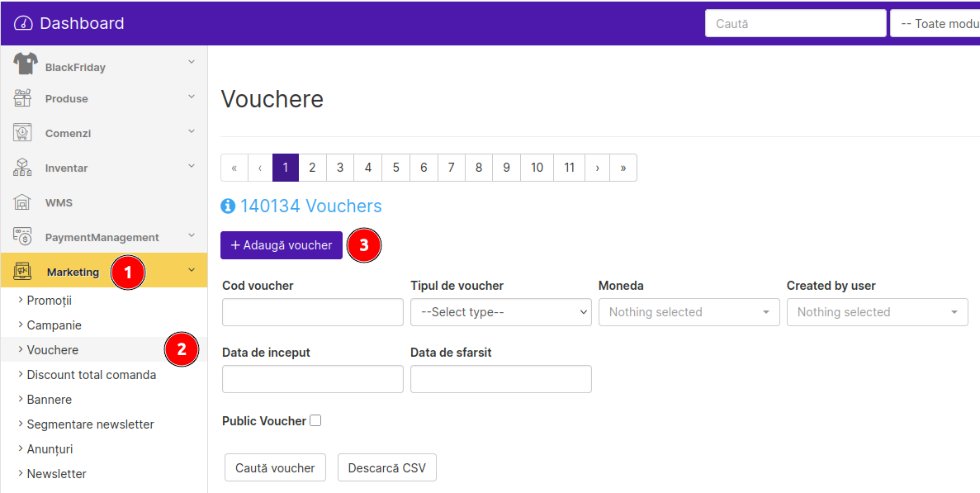Viewport: 980px width, 493px height.
Task: Click the Produse boxes icon
Action: pyautogui.click(x=22, y=98)
